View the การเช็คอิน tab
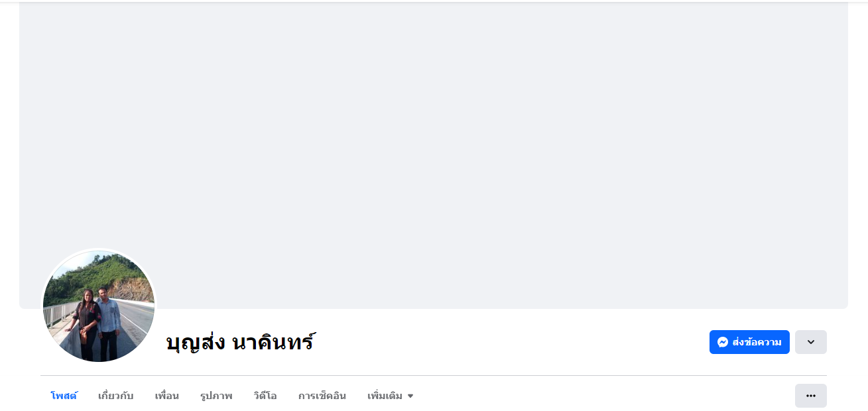 (x=322, y=396)
